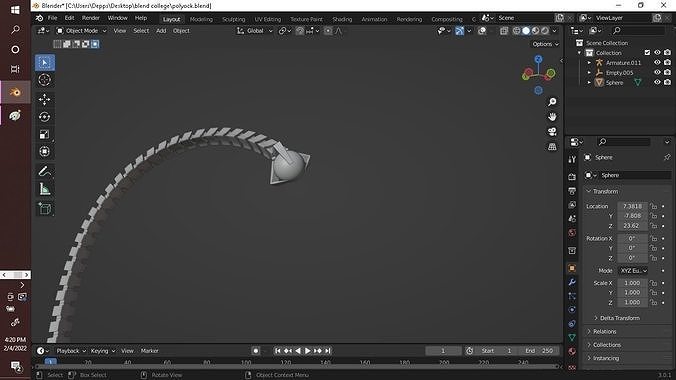Open the Material properties tab icon
Image resolution: width=676 pixels, height=380 pixels.
click(x=572, y=351)
